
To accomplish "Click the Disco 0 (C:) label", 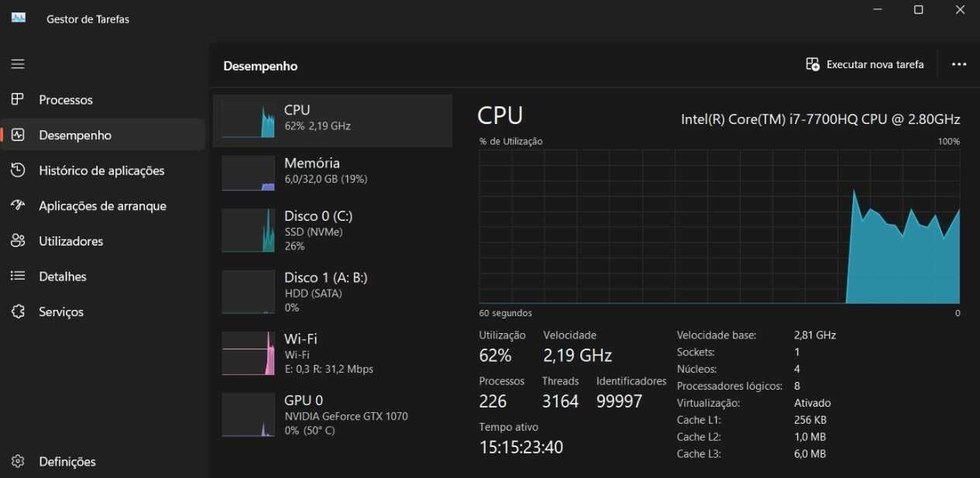I will pos(318,215).
